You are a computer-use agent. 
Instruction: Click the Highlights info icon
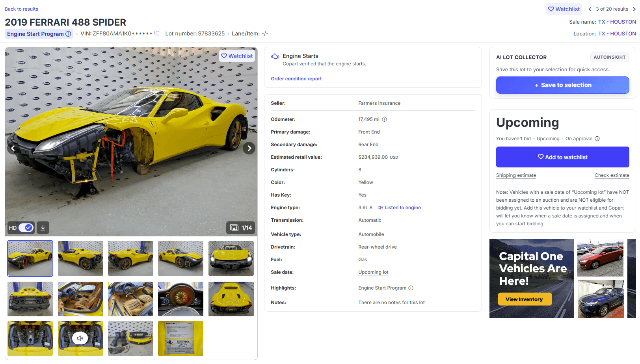[x=411, y=288]
